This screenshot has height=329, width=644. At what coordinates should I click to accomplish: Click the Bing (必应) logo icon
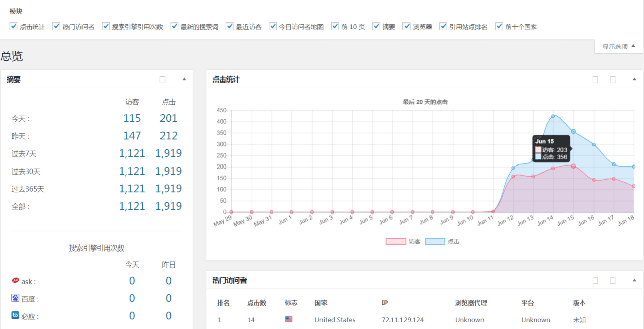15,316
